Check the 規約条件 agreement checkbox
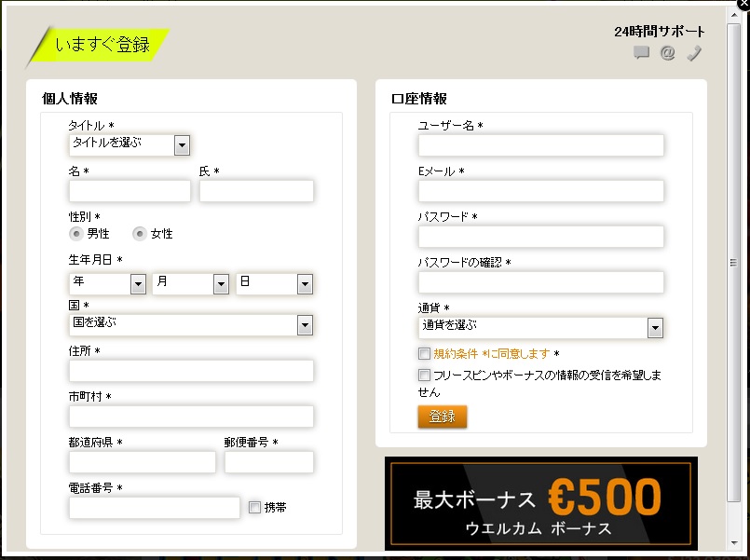This screenshot has width=750, height=560. [424, 353]
